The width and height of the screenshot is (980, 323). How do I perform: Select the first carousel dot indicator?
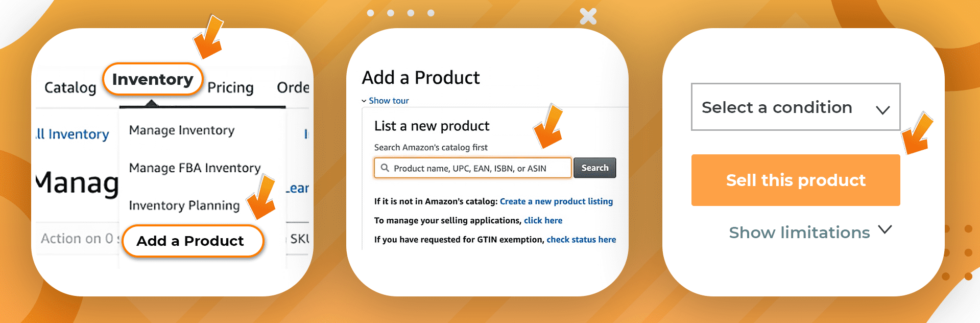(x=370, y=13)
